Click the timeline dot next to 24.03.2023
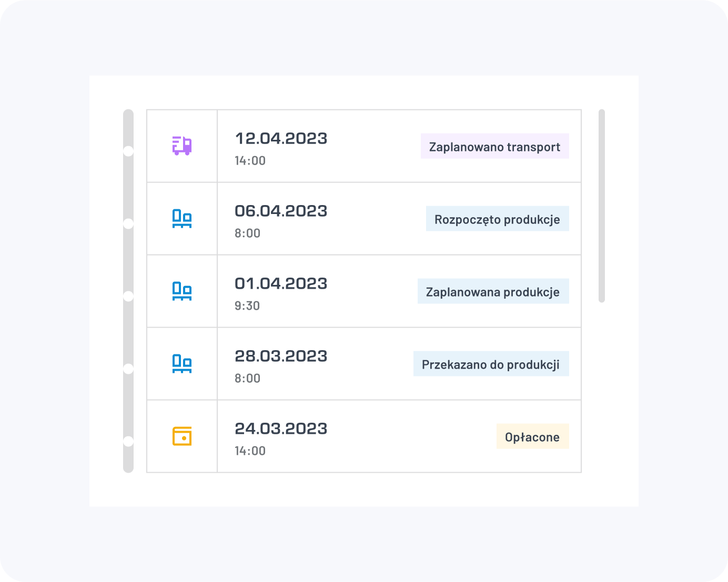728x582 pixels. pyautogui.click(x=128, y=442)
